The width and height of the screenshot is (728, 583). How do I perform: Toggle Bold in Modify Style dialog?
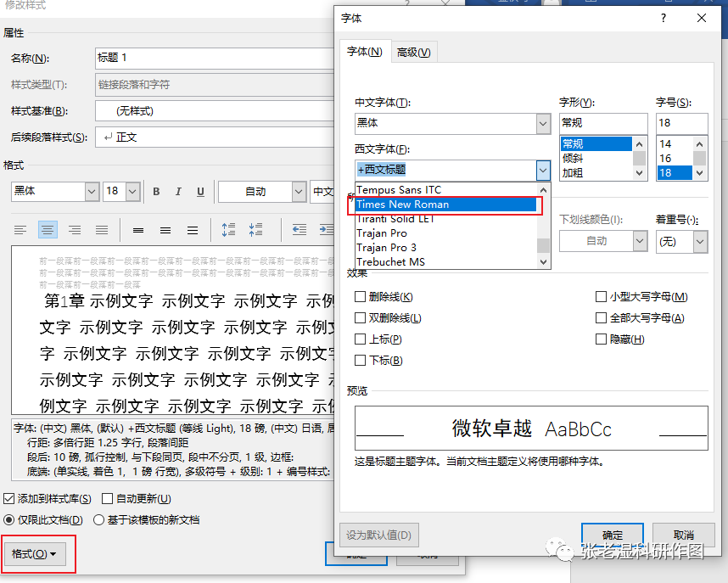156,192
